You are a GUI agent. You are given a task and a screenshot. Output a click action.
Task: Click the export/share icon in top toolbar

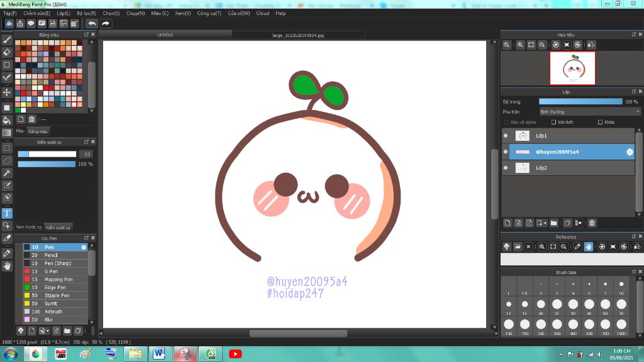pyautogui.click(x=20, y=23)
